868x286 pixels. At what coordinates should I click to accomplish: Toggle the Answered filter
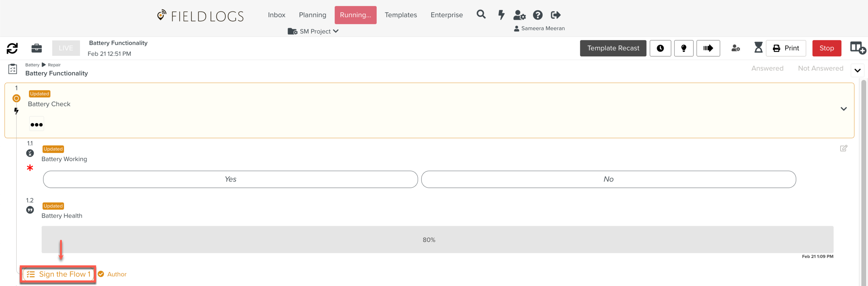767,68
